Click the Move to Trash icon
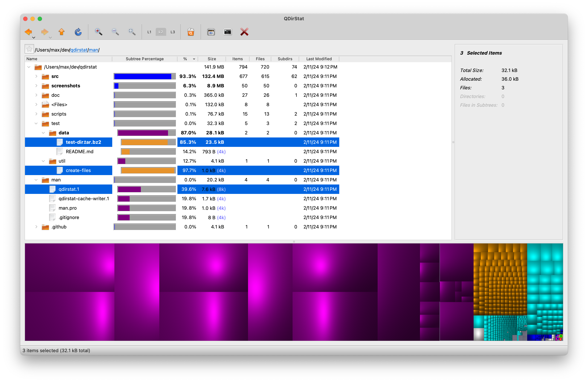Viewport: 588px width, 382px height. pos(190,32)
